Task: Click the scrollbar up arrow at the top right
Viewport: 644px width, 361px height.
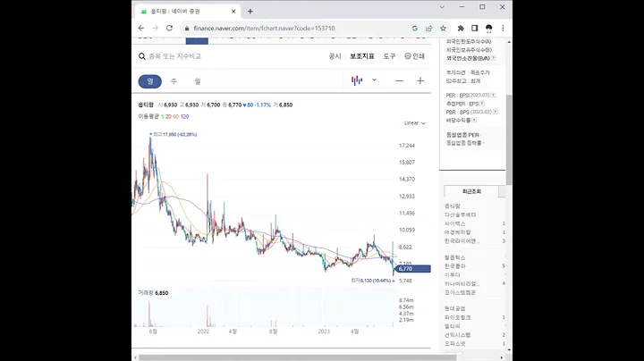Action: tap(509, 42)
